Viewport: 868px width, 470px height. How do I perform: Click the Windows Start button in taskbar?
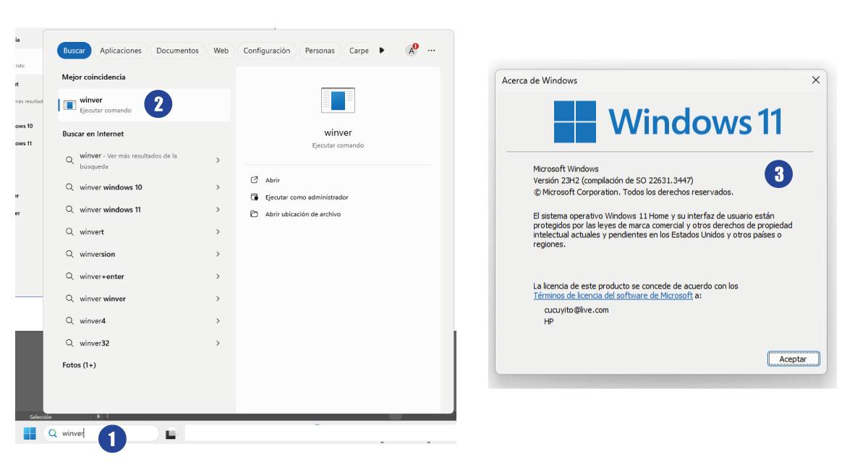coord(30,434)
